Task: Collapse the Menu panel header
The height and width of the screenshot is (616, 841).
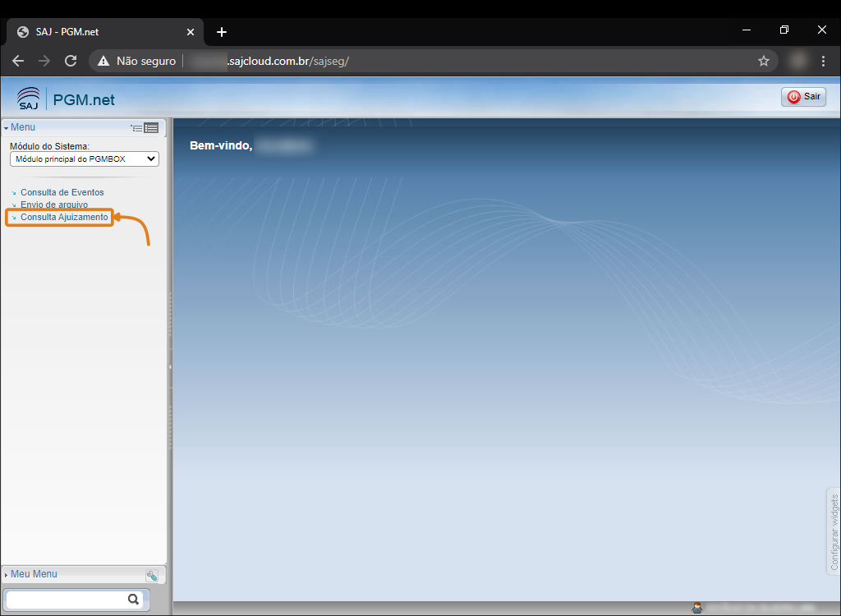Action: tap(23, 127)
